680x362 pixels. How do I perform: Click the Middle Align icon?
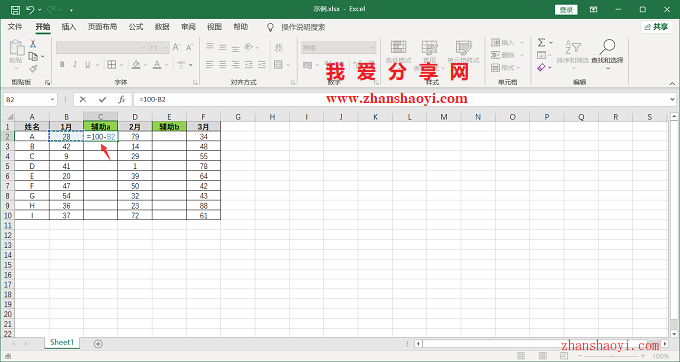[223, 47]
